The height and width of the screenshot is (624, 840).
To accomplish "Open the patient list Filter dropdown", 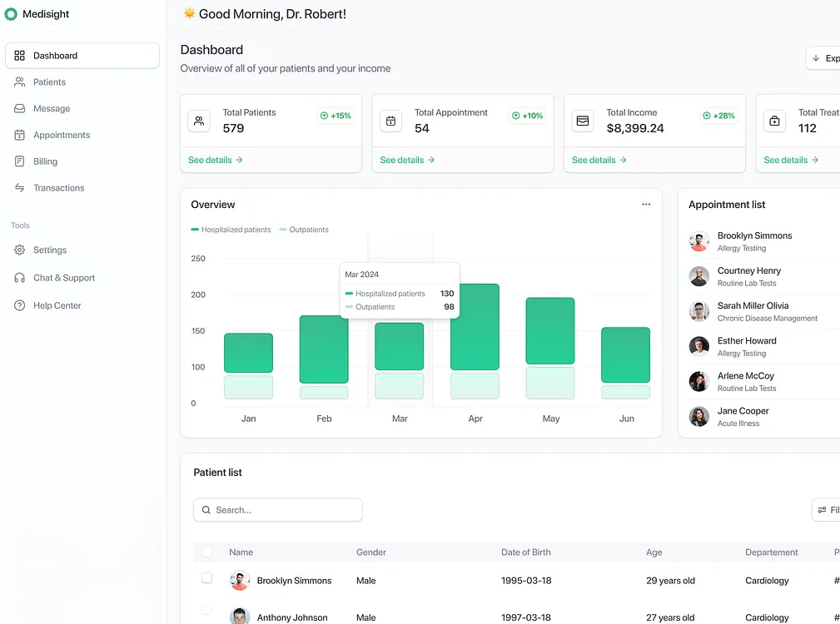I will (827, 510).
